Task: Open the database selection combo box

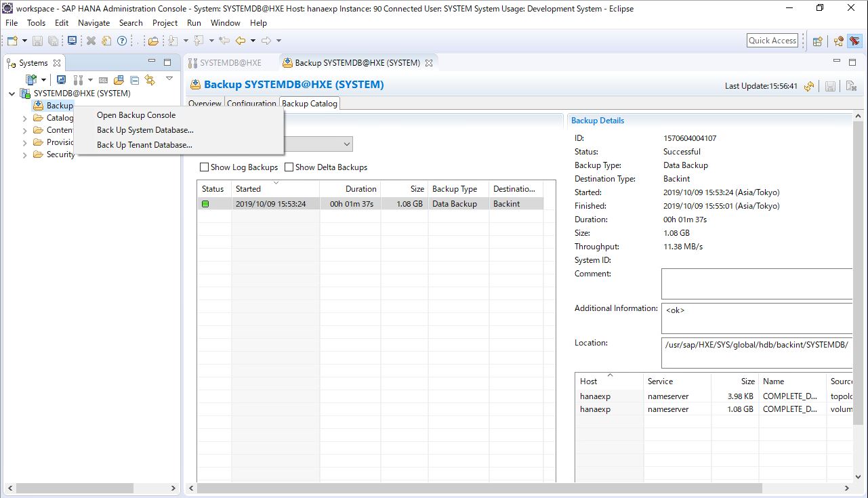Action: (318, 144)
